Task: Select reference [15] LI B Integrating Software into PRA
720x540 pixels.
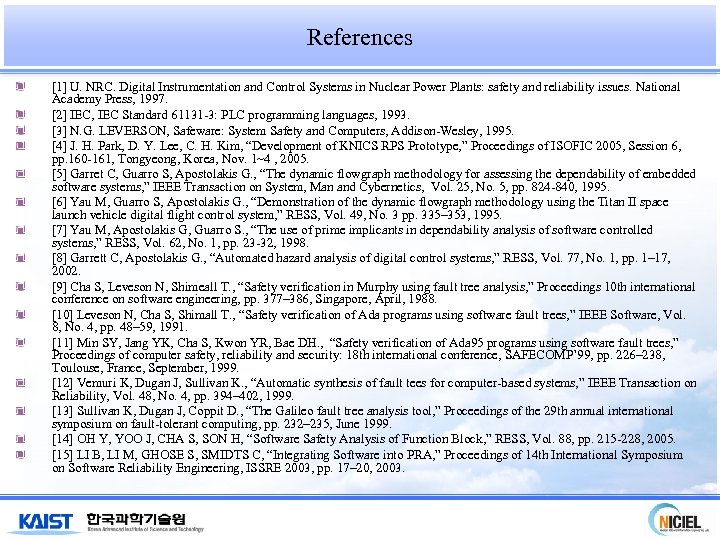Action: pyautogui.click(x=367, y=461)
